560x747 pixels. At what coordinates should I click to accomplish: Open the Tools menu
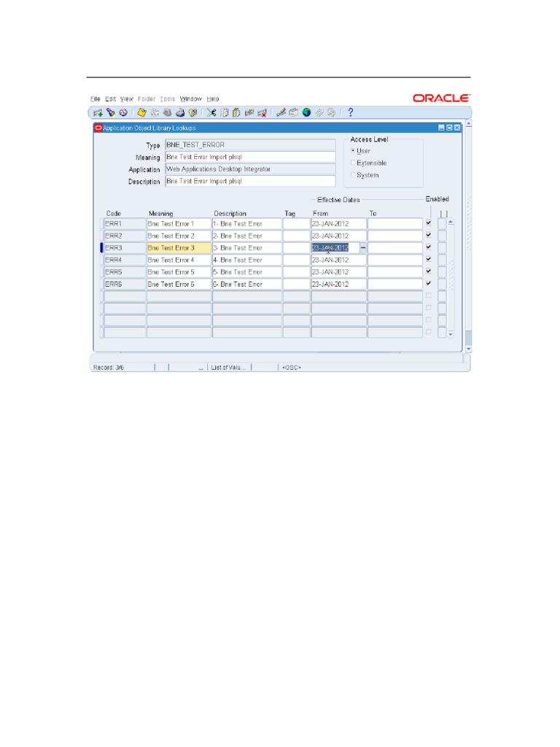[167, 99]
